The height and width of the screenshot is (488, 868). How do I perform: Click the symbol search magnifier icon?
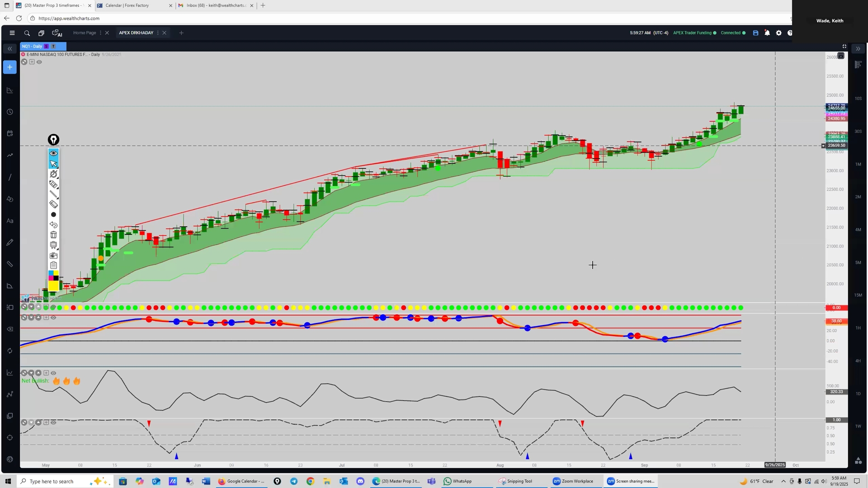[27, 33]
